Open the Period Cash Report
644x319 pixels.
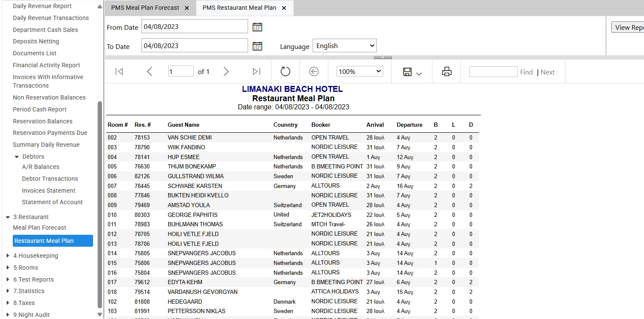pos(40,109)
